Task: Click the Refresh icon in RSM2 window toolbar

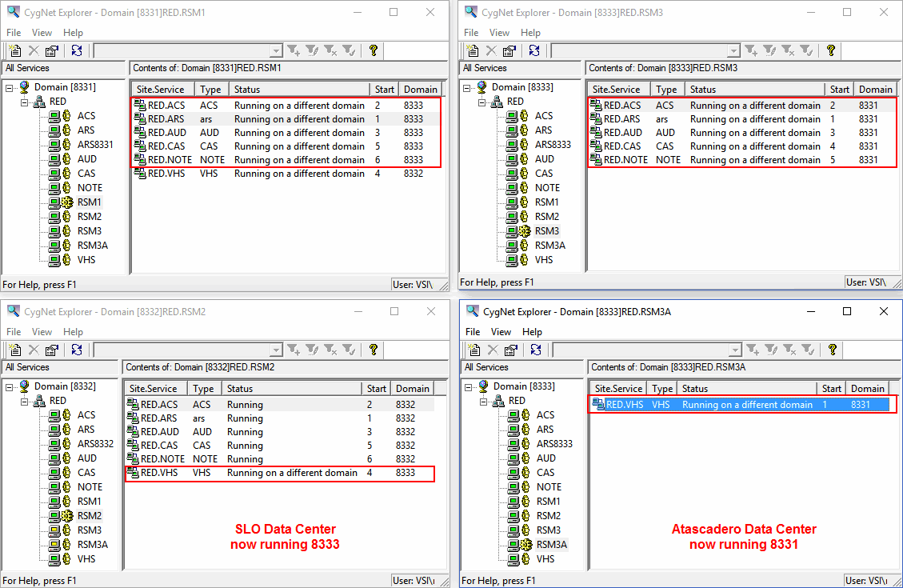Action: coord(77,350)
